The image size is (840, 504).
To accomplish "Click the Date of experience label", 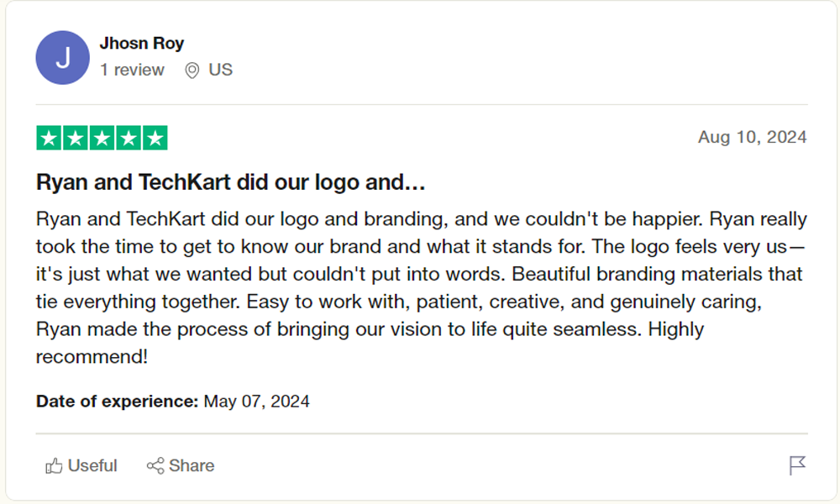I will (x=118, y=402).
